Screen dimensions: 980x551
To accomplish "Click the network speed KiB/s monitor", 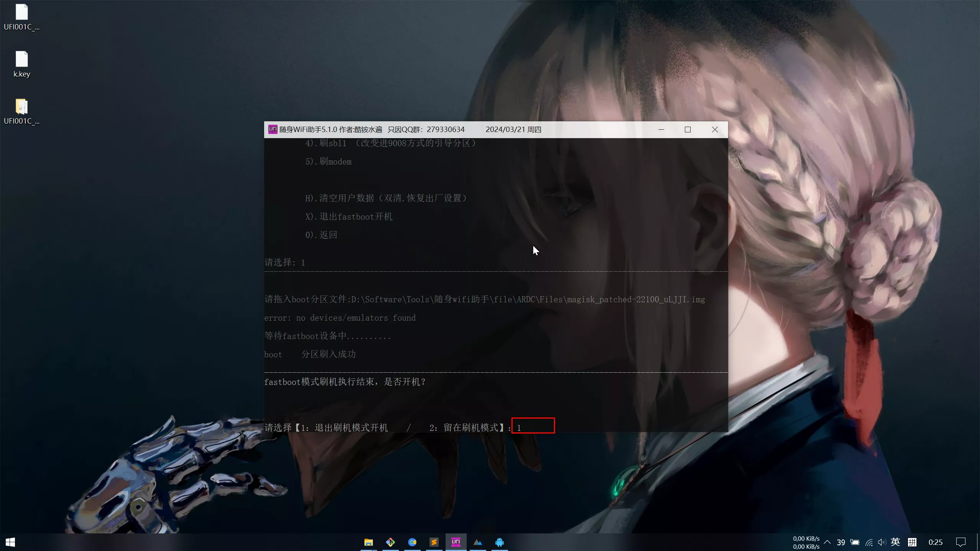I will (x=806, y=543).
